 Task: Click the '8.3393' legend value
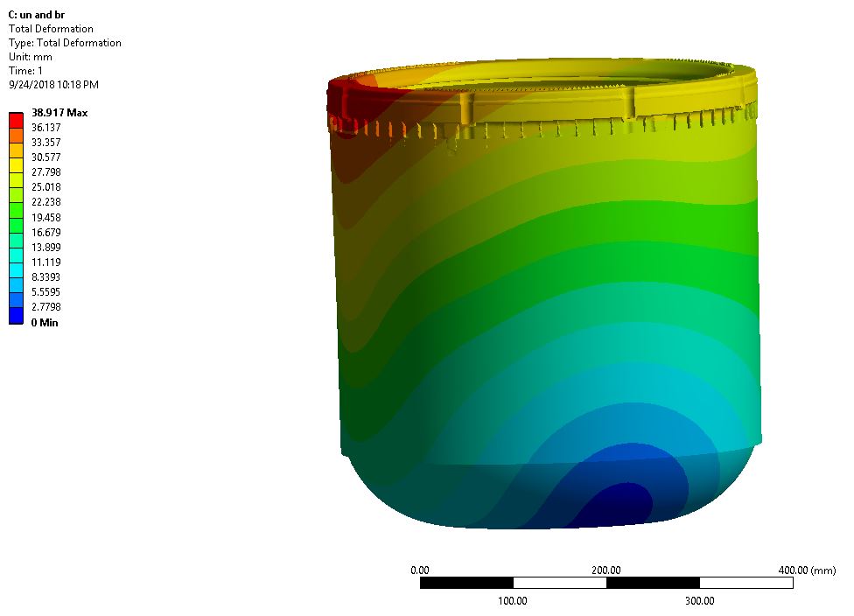(46, 276)
